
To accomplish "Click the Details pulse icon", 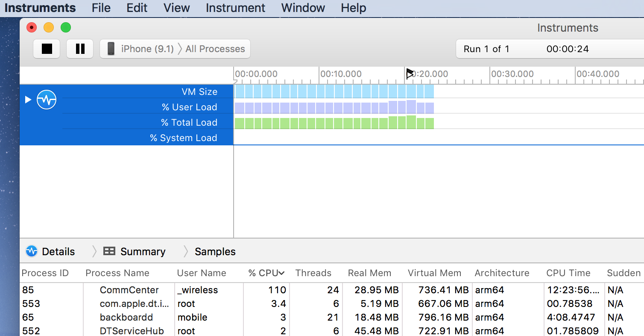I will click(32, 251).
